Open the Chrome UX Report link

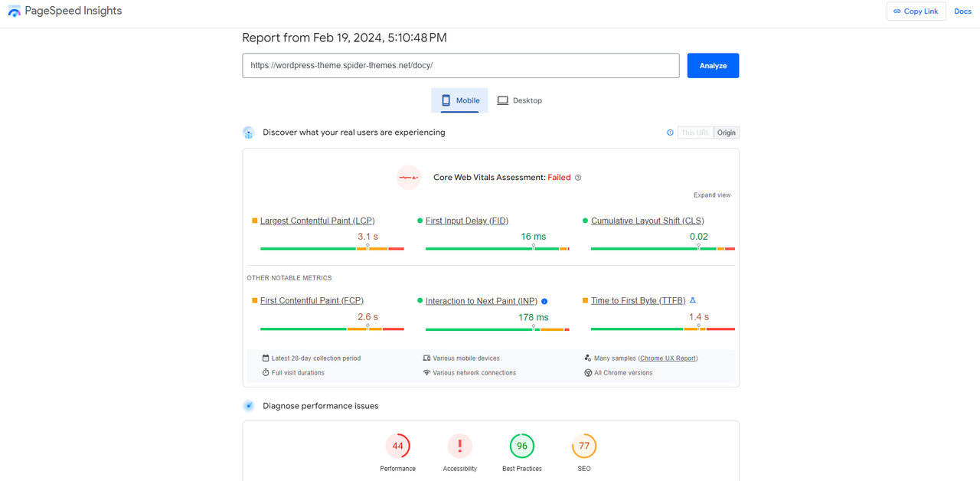pyautogui.click(x=668, y=358)
